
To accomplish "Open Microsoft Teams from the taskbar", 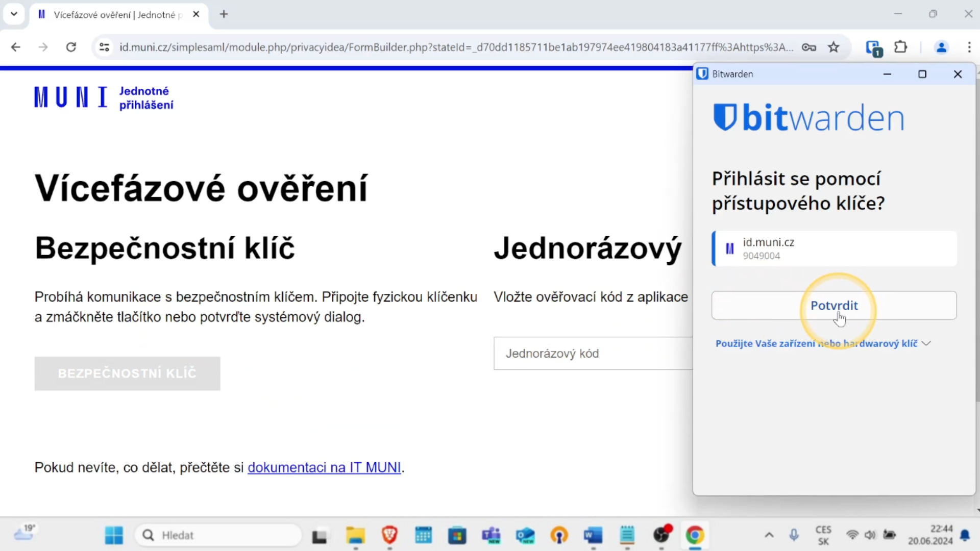I will click(x=491, y=535).
